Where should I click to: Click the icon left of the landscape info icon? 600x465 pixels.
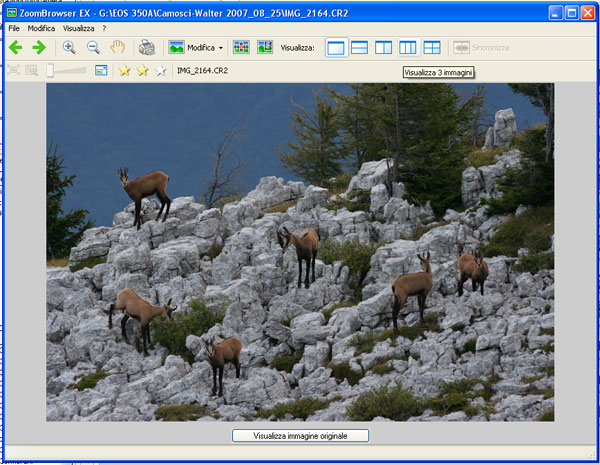coord(241,47)
